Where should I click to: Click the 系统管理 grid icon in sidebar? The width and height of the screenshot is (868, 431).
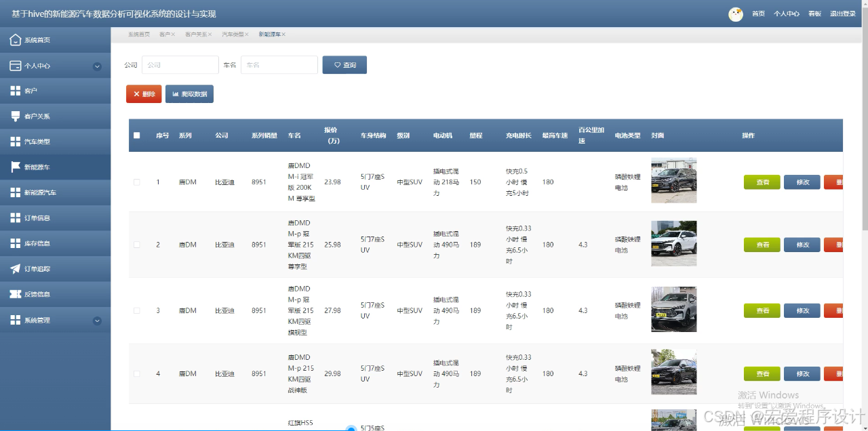pos(15,320)
